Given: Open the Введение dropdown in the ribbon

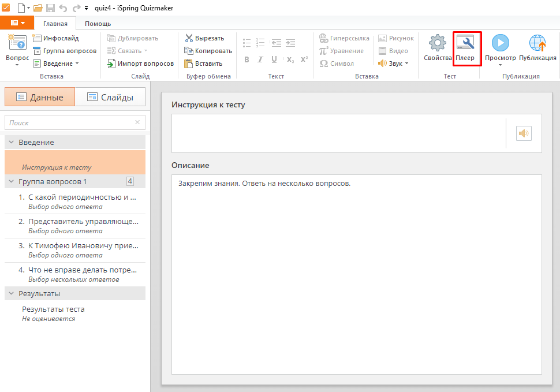Looking at the screenshot, I should [56, 64].
